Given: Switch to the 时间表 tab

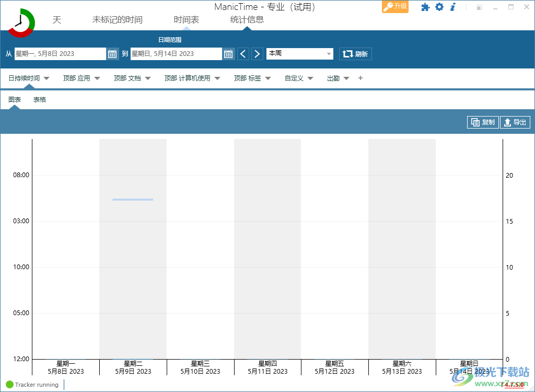Looking at the screenshot, I should click(187, 20).
